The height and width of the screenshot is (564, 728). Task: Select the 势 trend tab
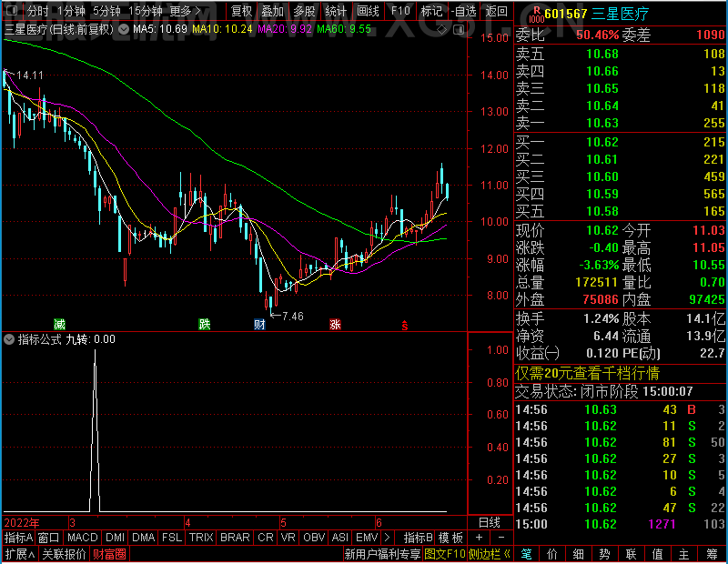point(604,554)
